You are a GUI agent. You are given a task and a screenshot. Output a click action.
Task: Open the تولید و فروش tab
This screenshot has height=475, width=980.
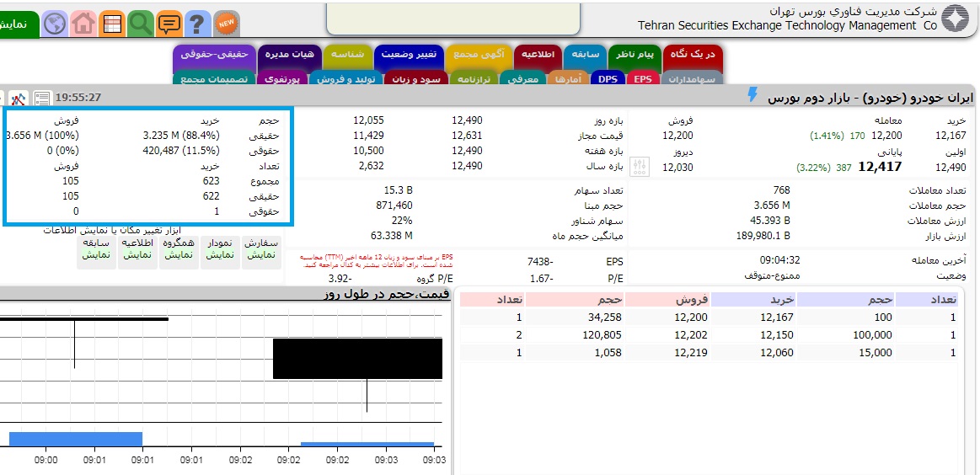[346, 79]
